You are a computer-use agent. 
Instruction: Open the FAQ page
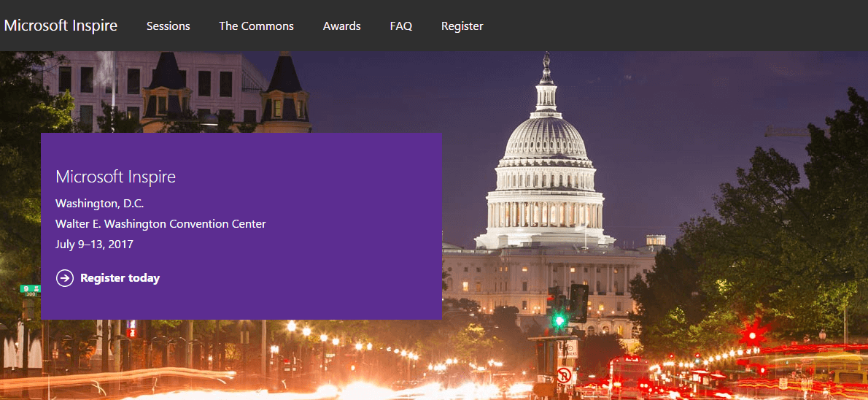click(x=400, y=26)
